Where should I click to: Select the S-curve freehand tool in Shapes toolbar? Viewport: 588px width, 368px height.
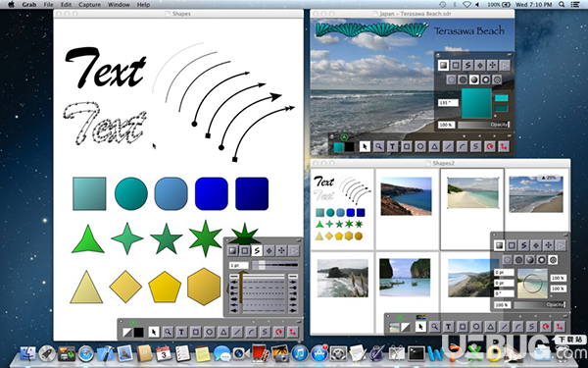[x=265, y=332]
